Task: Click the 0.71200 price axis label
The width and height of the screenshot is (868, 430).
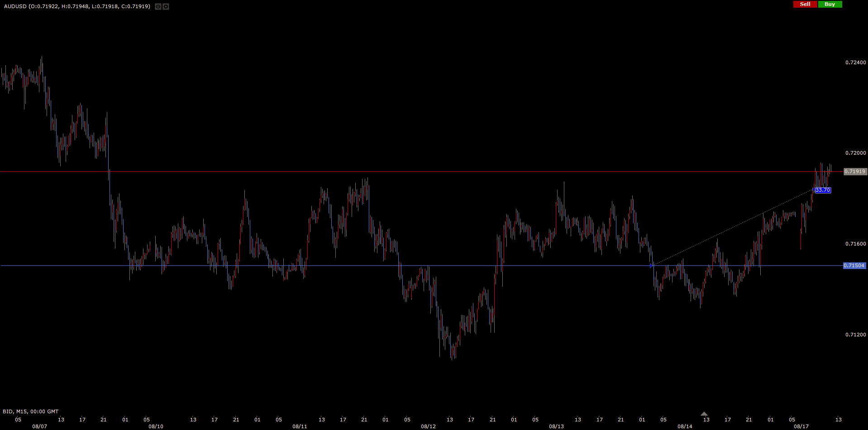Action: click(855, 335)
